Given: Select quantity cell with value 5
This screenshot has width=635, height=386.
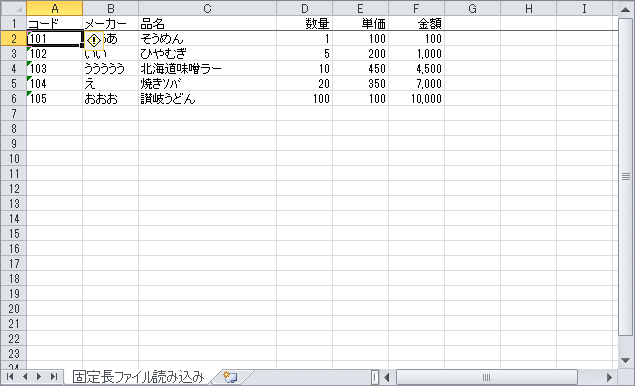Looking at the screenshot, I should [305, 53].
